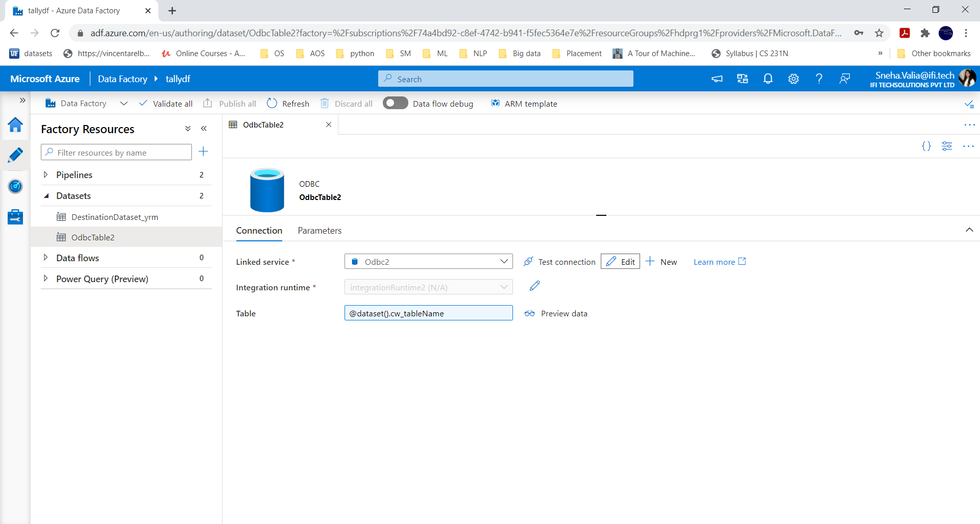Open the help question mark icon
The height and width of the screenshot is (524, 980).
point(819,79)
